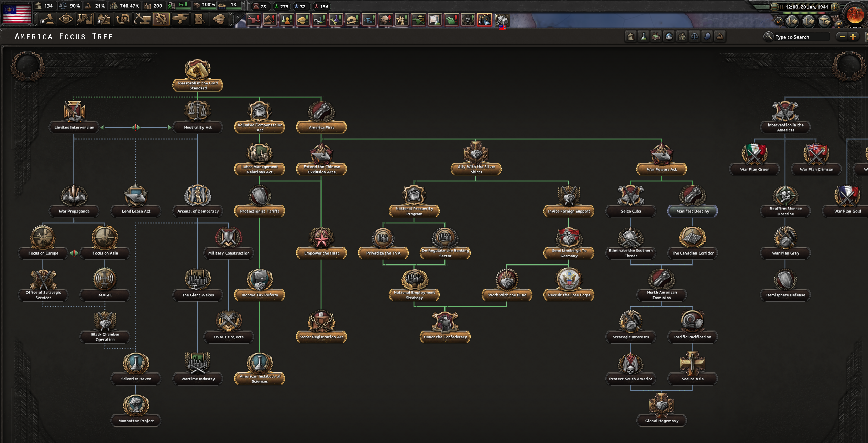
Task: Zoom out the focus tree view
Action: pos(842,36)
